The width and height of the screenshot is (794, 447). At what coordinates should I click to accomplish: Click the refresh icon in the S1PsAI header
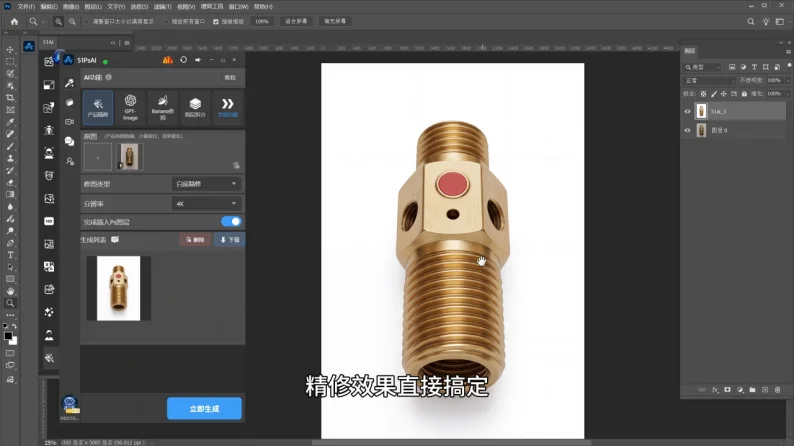[183, 60]
